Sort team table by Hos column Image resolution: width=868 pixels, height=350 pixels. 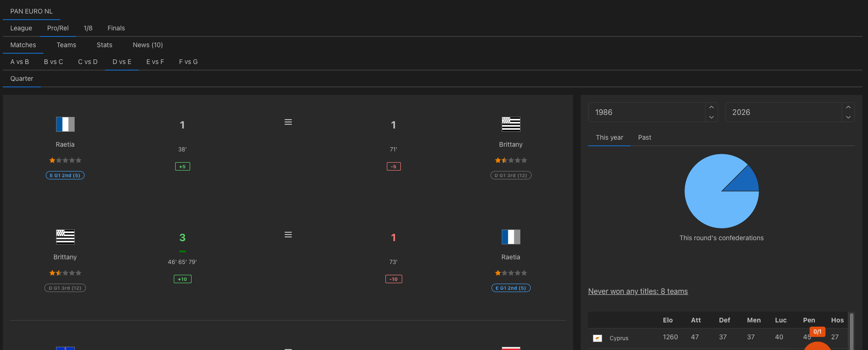(837, 320)
